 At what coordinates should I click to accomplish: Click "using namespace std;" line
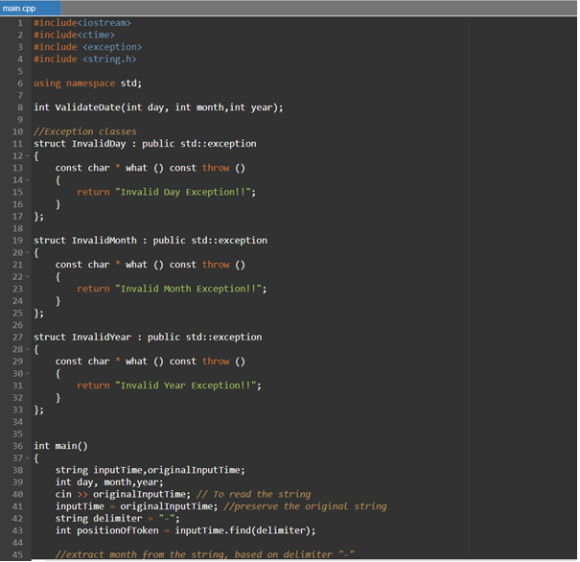[88, 83]
